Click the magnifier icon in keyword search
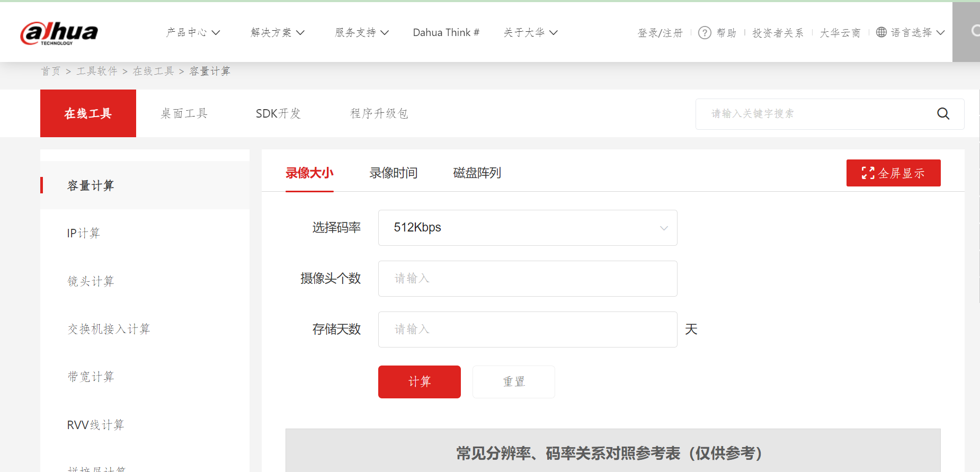This screenshot has width=980, height=472. 943,113
